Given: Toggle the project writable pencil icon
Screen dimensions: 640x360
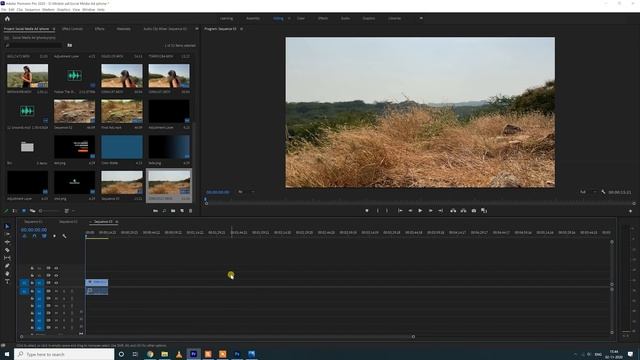Looking at the screenshot, I should pos(6,211).
